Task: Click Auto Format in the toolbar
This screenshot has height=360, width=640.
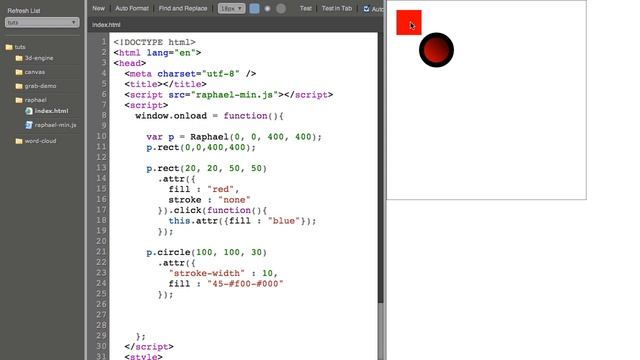Action: pyautogui.click(x=132, y=8)
